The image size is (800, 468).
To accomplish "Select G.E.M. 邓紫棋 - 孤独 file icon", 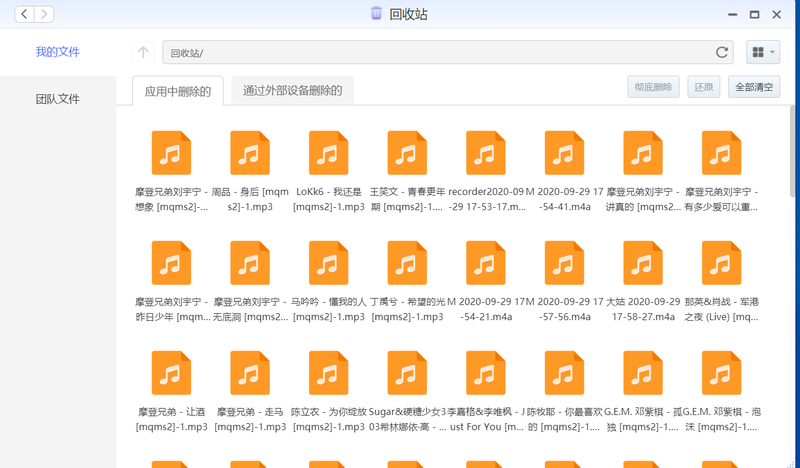I will [x=643, y=373].
